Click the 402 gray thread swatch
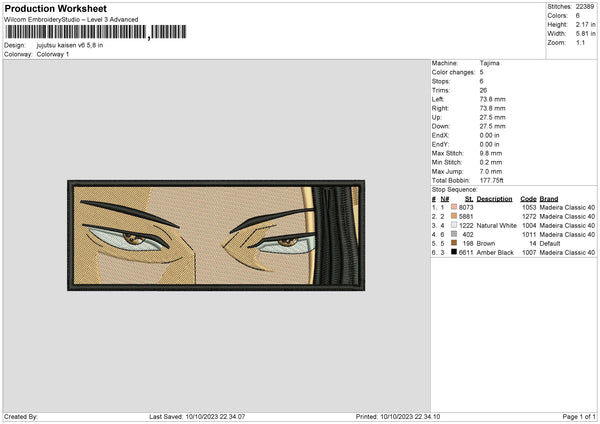Viewport: 600px width, 424px height. [454, 234]
